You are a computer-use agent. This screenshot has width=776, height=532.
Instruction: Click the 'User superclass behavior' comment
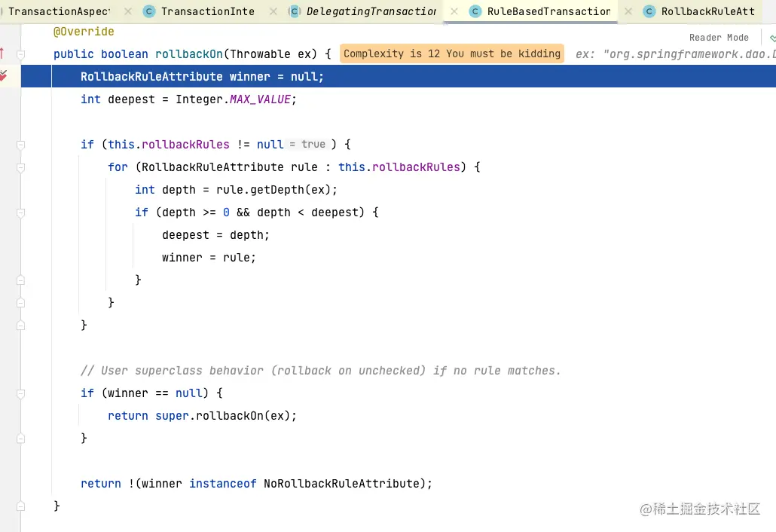[x=321, y=371]
